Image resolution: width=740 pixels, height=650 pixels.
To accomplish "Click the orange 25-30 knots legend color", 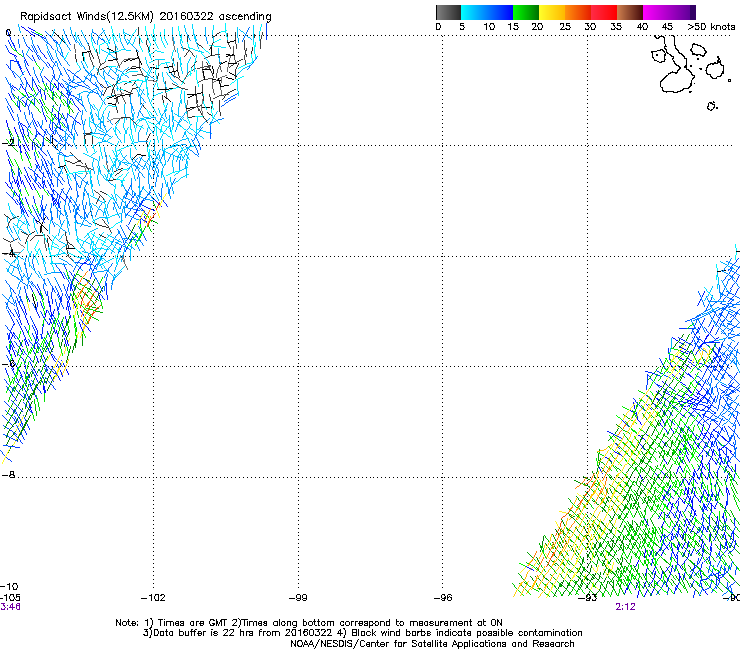I will [578, 12].
